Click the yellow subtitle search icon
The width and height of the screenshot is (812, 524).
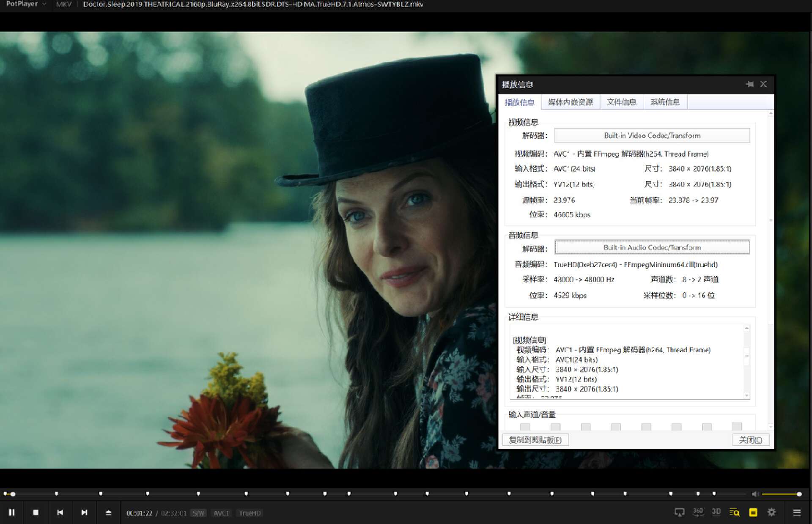735,513
